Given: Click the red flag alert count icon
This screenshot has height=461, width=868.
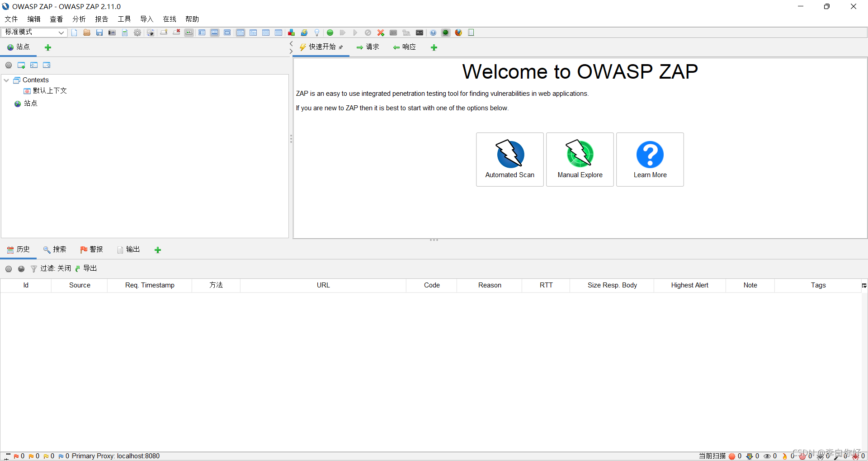Looking at the screenshot, I should (x=16, y=456).
